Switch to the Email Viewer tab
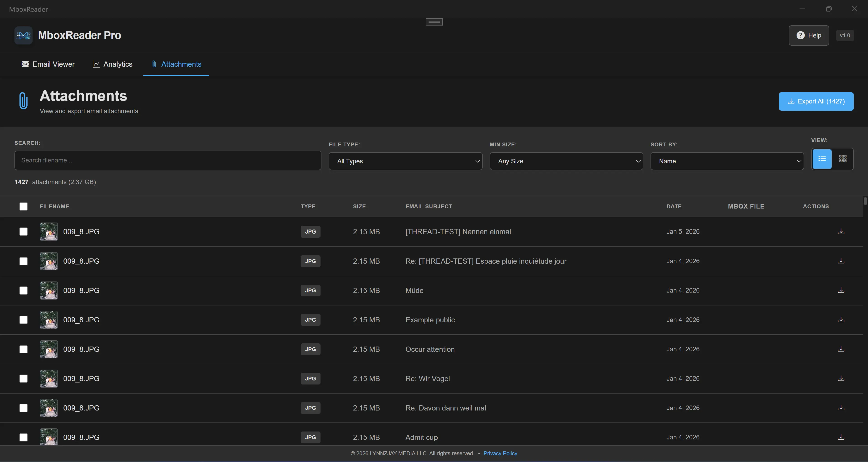The width and height of the screenshot is (868, 462). point(48,64)
